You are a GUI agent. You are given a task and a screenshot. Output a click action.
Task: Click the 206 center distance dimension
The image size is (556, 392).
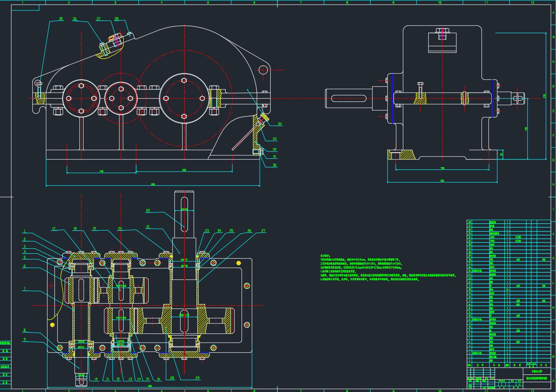184,170
